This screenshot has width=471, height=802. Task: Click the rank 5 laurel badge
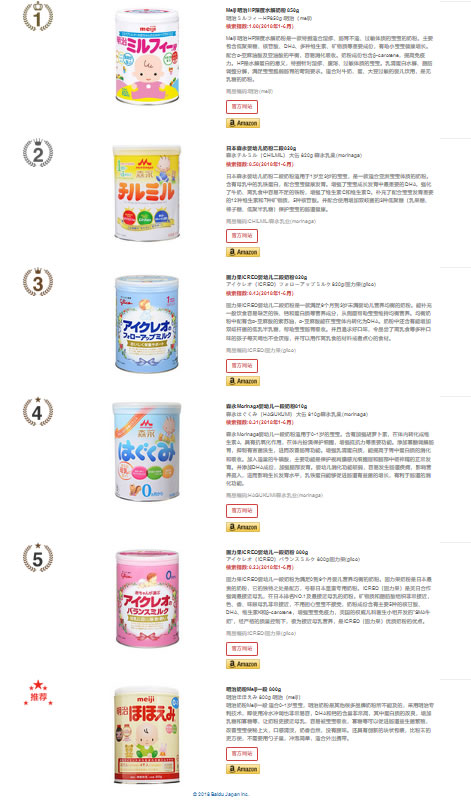38,557
